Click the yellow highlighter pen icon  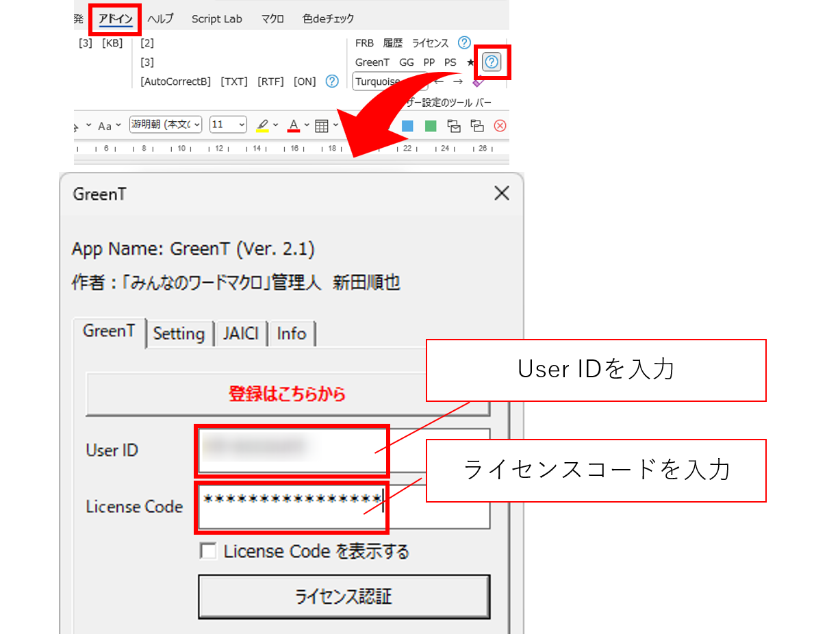coord(262,125)
